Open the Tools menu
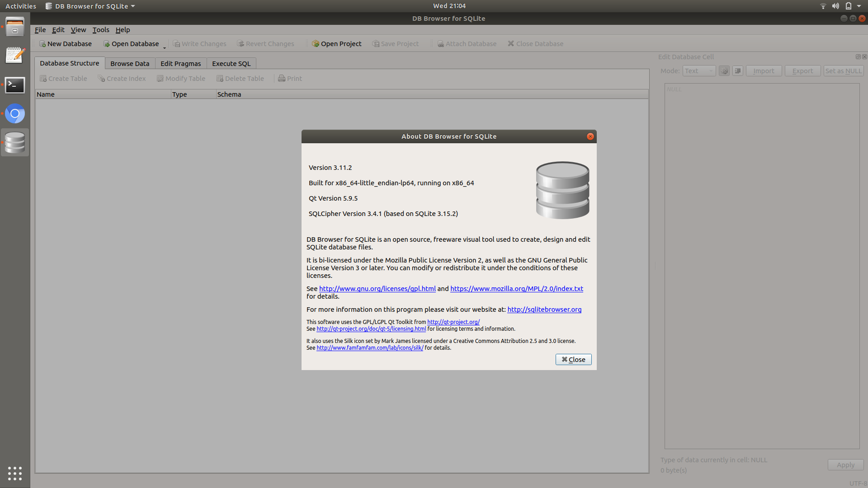The height and width of the screenshot is (488, 868). pos(100,29)
